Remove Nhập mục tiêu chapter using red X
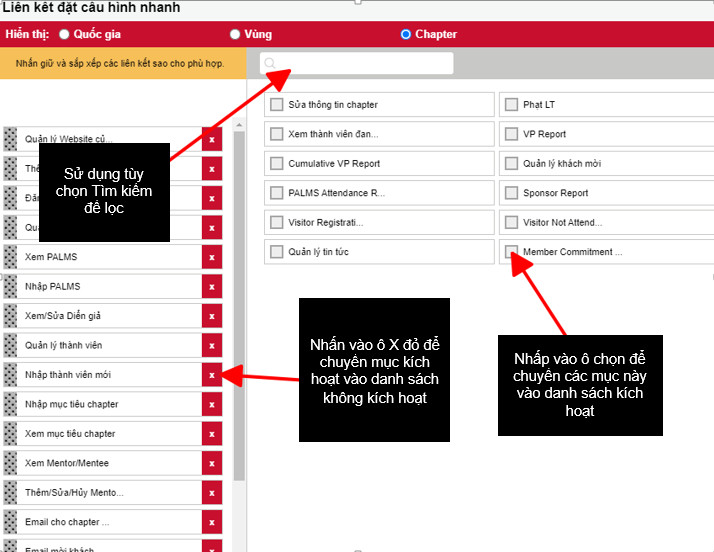The height and width of the screenshot is (552, 714). tap(211, 405)
